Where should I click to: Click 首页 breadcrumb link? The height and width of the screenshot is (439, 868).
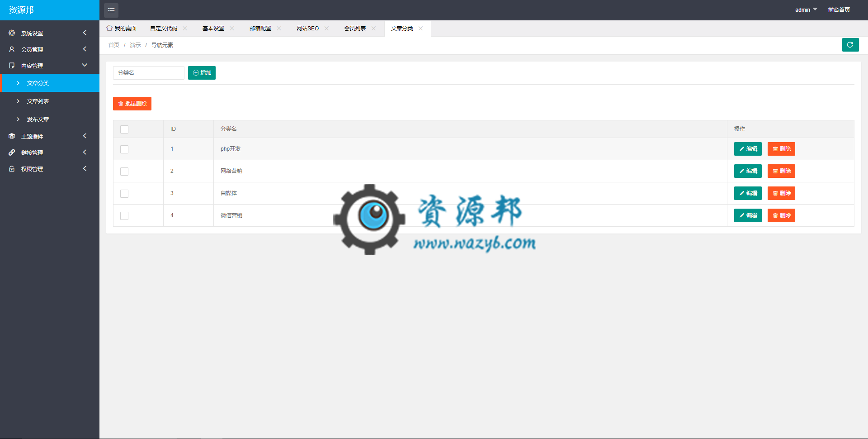114,45
